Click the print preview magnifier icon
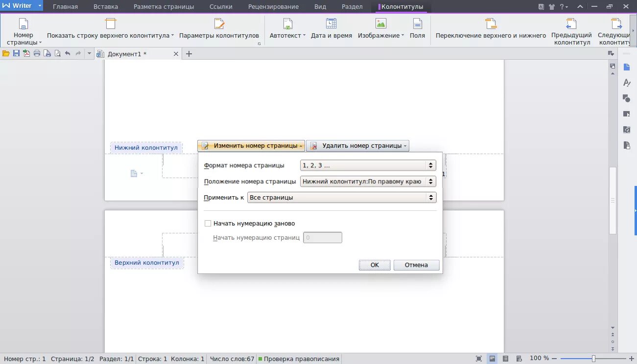 (57, 54)
